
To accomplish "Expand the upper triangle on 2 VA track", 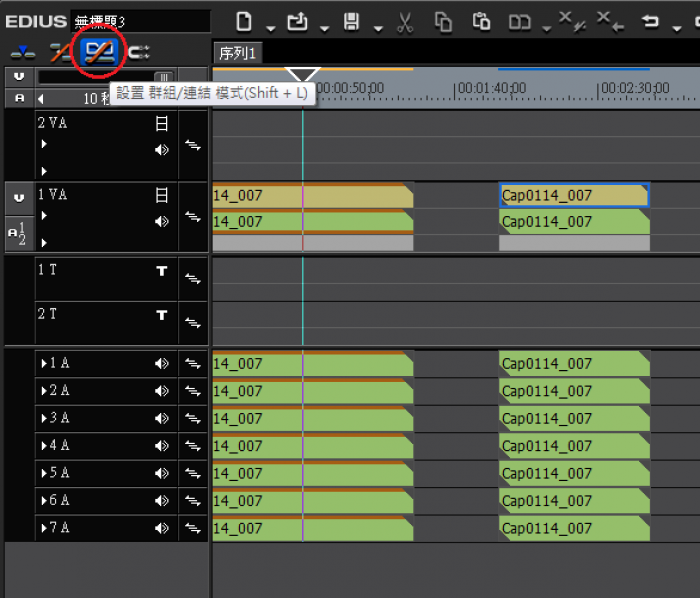I will coord(43,145).
